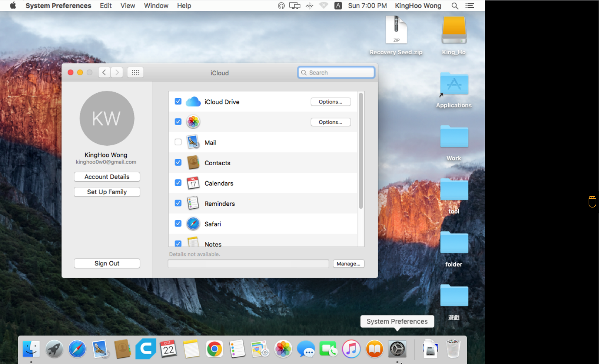
Task: Open the Mail stamp icon in Dock
Action: (100, 349)
